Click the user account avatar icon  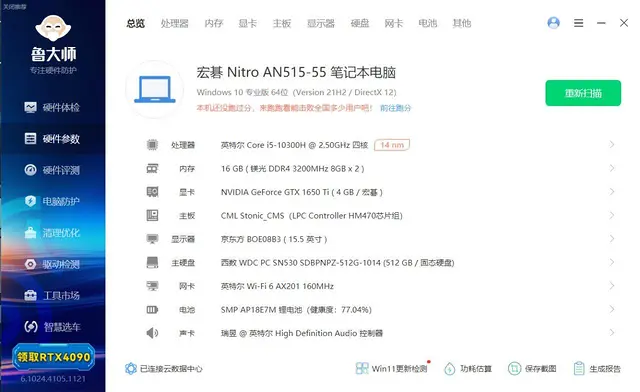(553, 23)
